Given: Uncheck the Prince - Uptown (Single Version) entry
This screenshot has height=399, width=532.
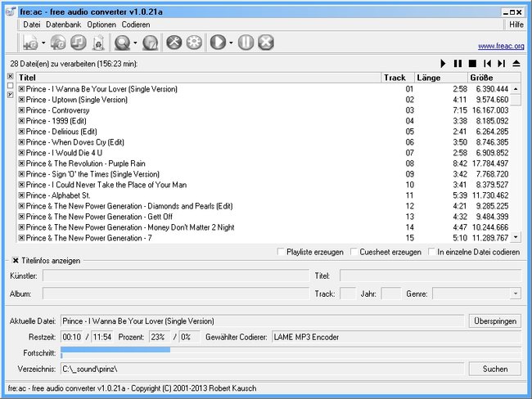Looking at the screenshot, I should [21, 100].
